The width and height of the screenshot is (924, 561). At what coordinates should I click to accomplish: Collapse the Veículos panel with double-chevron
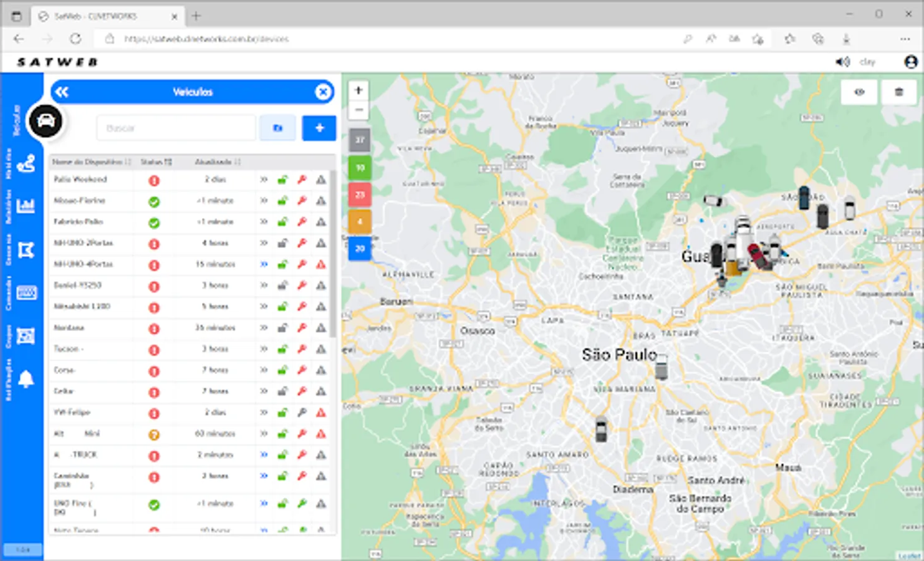tap(62, 92)
